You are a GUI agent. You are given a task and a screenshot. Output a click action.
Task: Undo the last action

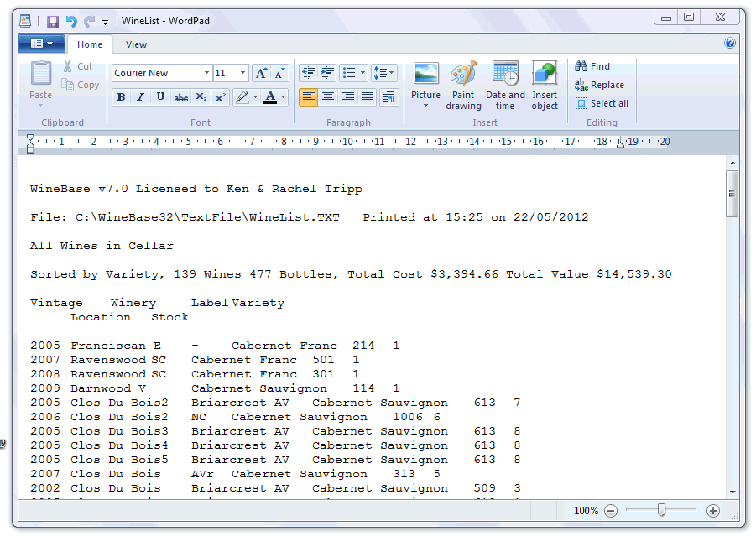pos(71,21)
